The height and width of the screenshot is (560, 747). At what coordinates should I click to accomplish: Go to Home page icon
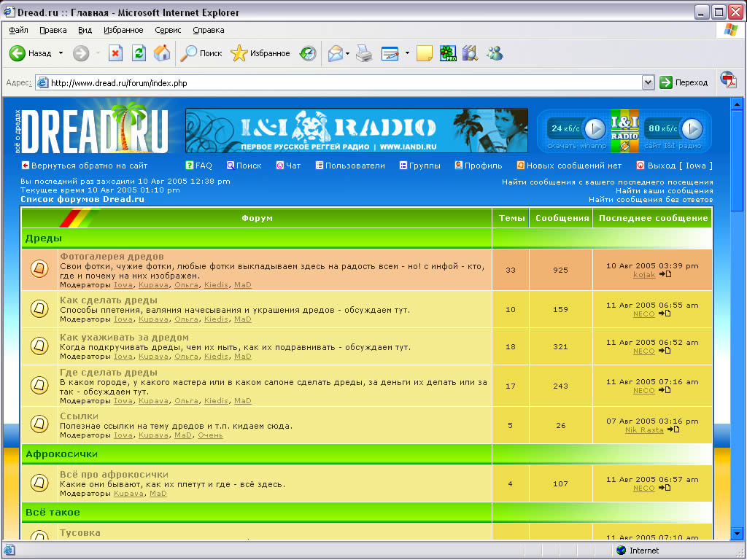coord(162,53)
